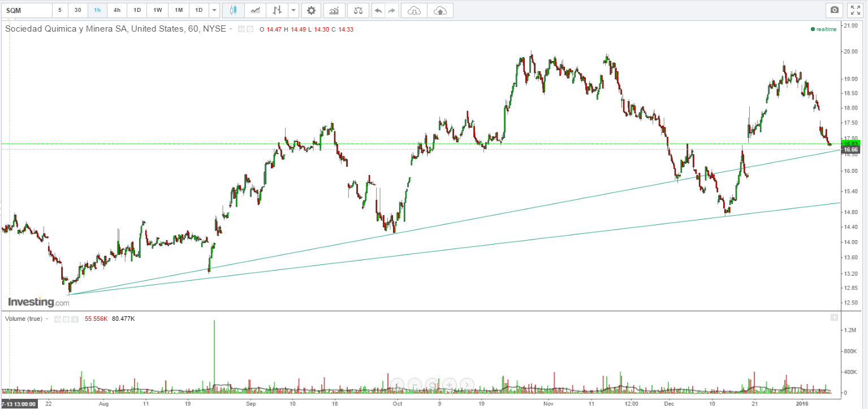Toggle visibility of the Volume indicator
The height and width of the screenshot is (409, 868).
[x=57, y=319]
